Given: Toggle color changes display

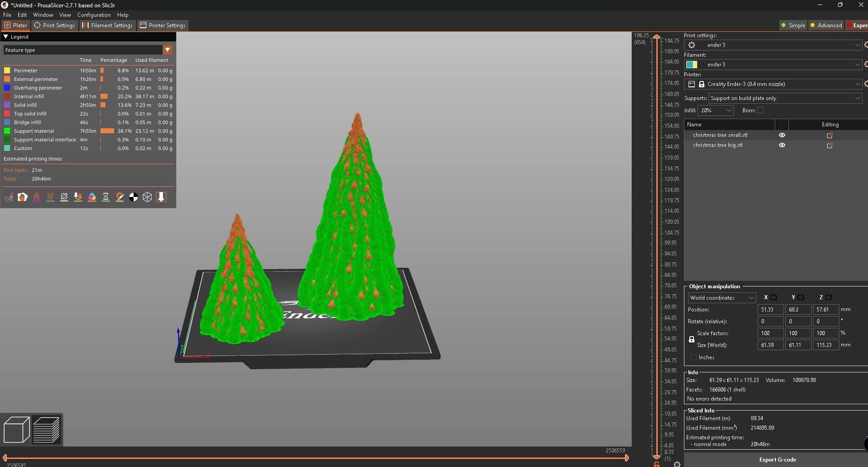Looking at the screenshot, I should [93, 197].
